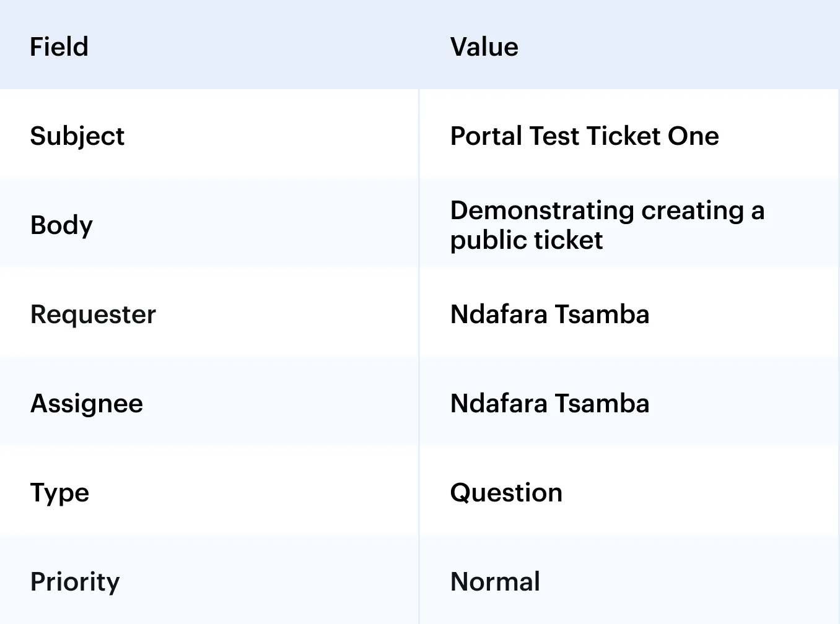Click the Priority field label
Image resolution: width=840 pixels, height=624 pixels.
(75, 583)
